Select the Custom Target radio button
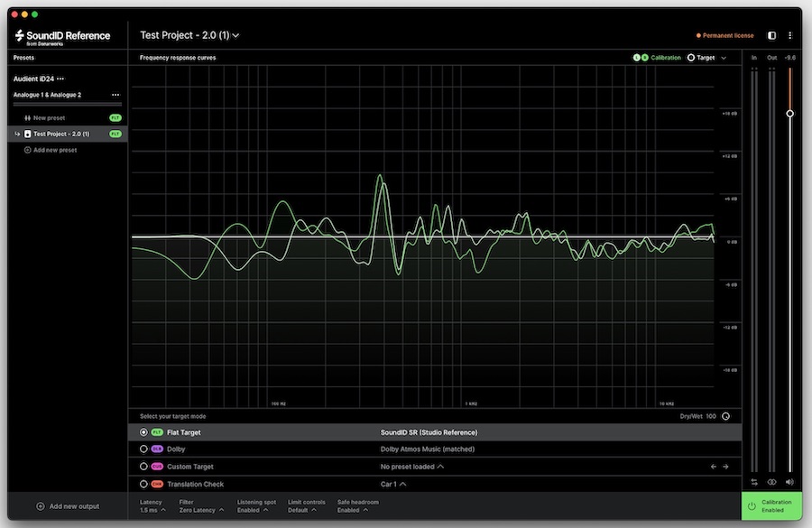The height and width of the screenshot is (528, 812). (x=143, y=467)
